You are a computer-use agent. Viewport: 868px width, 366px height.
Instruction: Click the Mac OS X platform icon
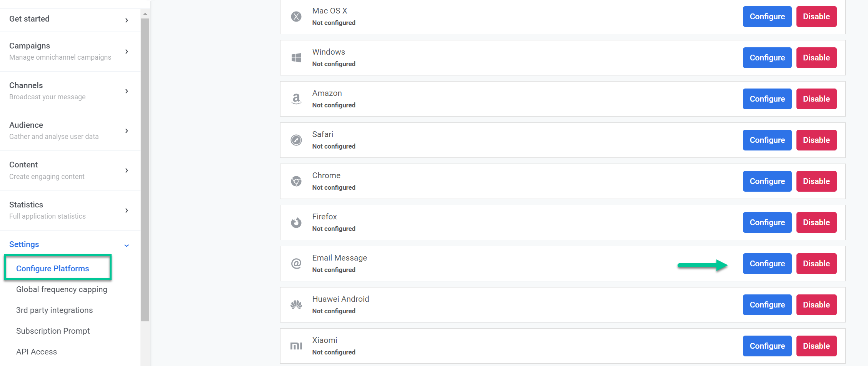coord(296,17)
